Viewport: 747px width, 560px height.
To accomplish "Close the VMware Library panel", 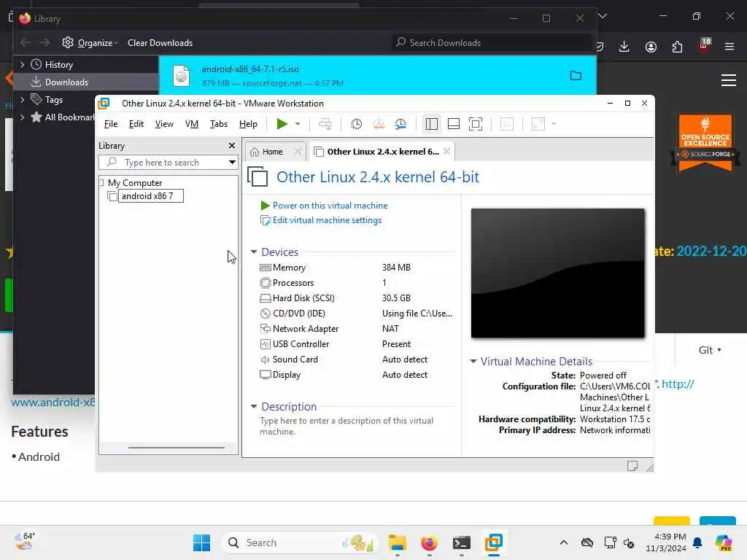I will tap(231, 146).
